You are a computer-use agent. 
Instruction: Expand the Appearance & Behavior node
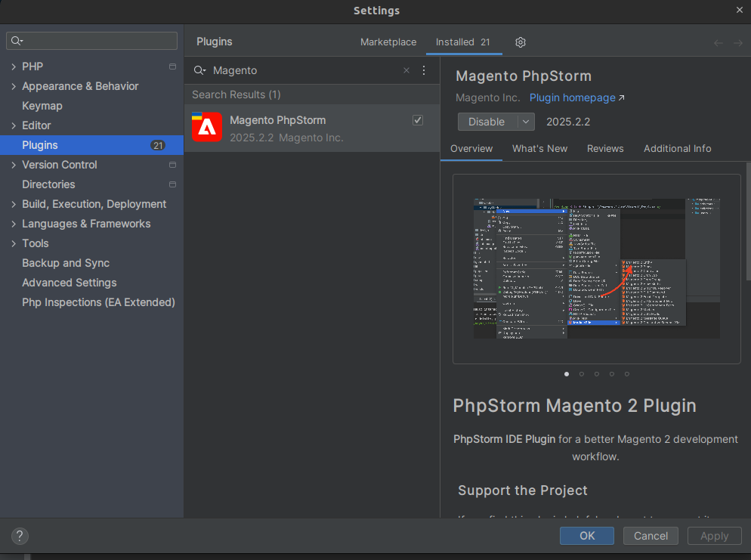[x=14, y=86]
